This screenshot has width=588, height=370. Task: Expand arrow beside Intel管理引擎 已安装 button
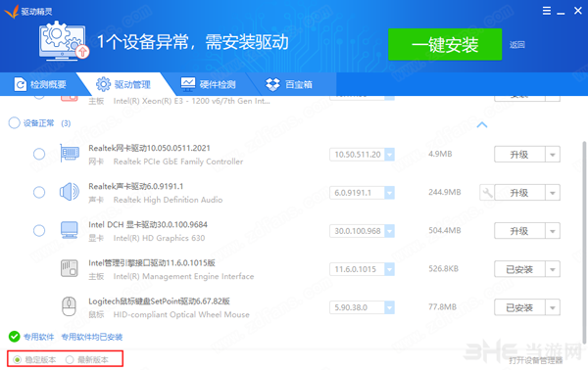pos(553,269)
